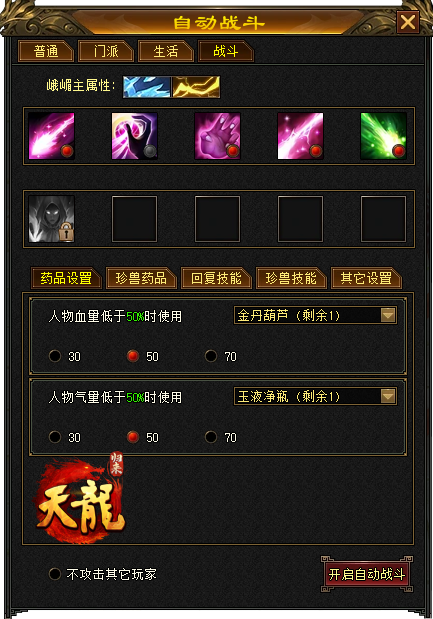Click the second empty skill slot
The height and width of the screenshot is (619, 433).
pos(217,219)
